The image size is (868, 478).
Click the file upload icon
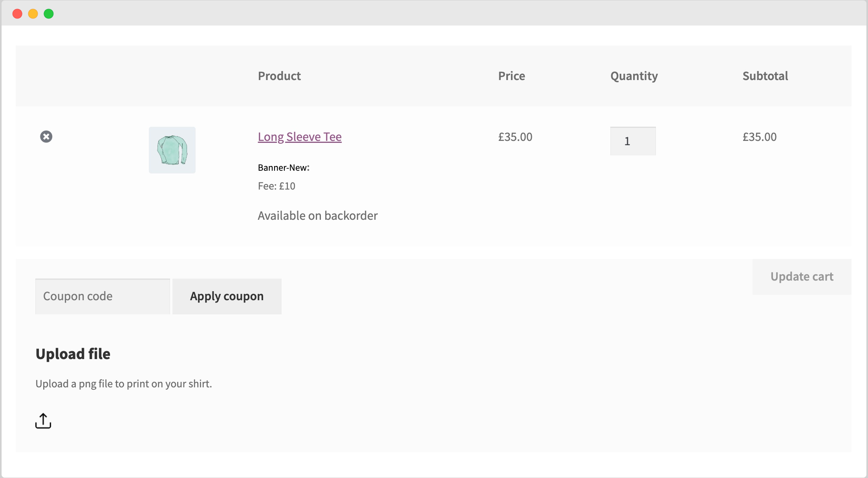click(43, 420)
